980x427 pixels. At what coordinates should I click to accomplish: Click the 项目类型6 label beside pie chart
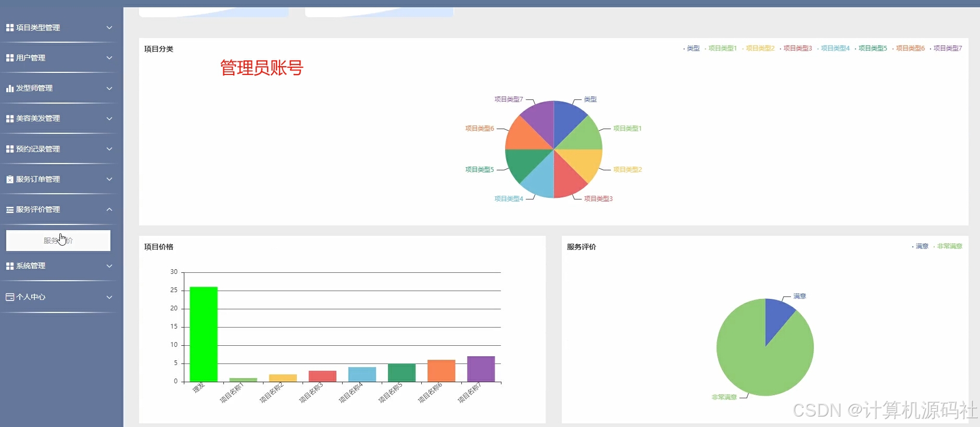480,128
